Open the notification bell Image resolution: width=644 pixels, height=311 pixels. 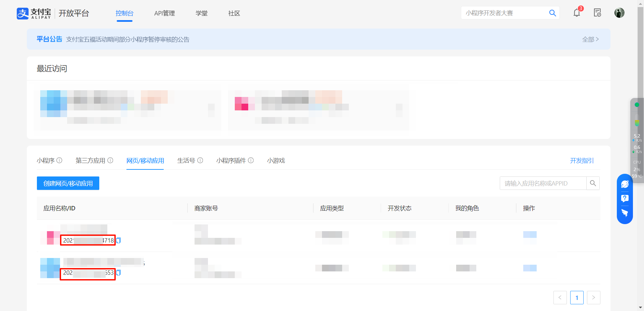coord(577,13)
